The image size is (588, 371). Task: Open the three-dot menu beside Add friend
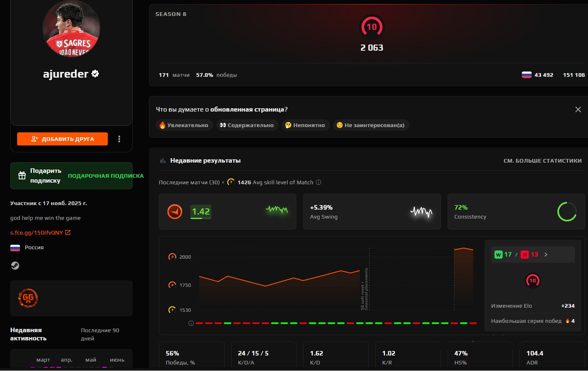(x=119, y=139)
